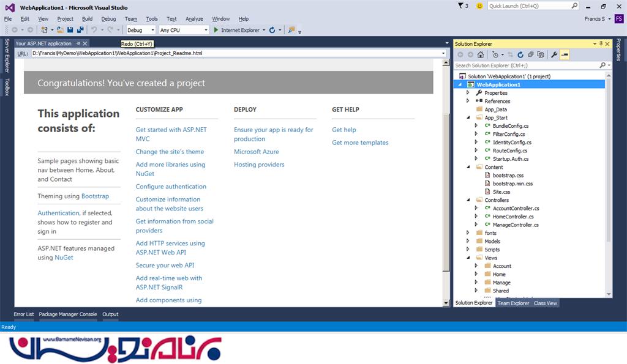Click the Home icon in Solution Explorer
The width and height of the screenshot is (627, 364).
click(x=481, y=54)
